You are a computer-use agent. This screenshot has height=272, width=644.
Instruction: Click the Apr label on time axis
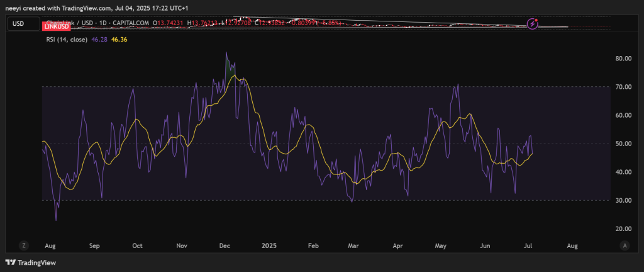point(397,246)
